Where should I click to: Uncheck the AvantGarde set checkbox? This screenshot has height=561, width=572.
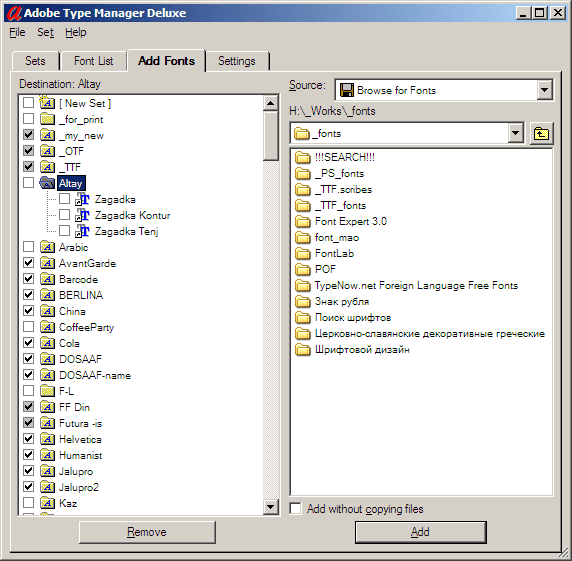pos(28,263)
